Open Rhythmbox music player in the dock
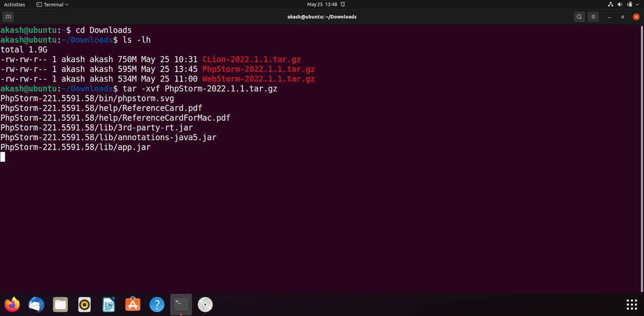Viewport: 644px width, 316px height. pyautogui.click(x=84, y=304)
